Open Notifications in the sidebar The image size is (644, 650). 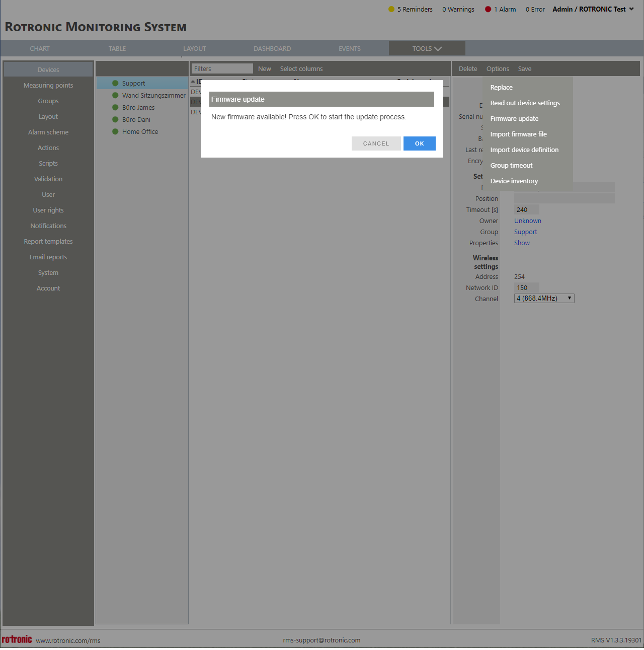click(x=48, y=226)
